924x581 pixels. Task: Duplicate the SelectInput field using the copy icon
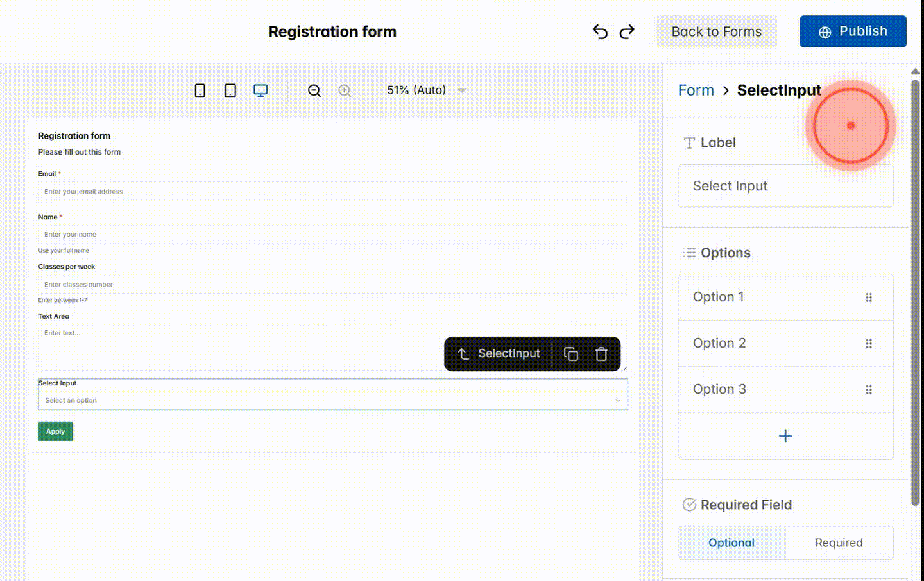click(570, 353)
